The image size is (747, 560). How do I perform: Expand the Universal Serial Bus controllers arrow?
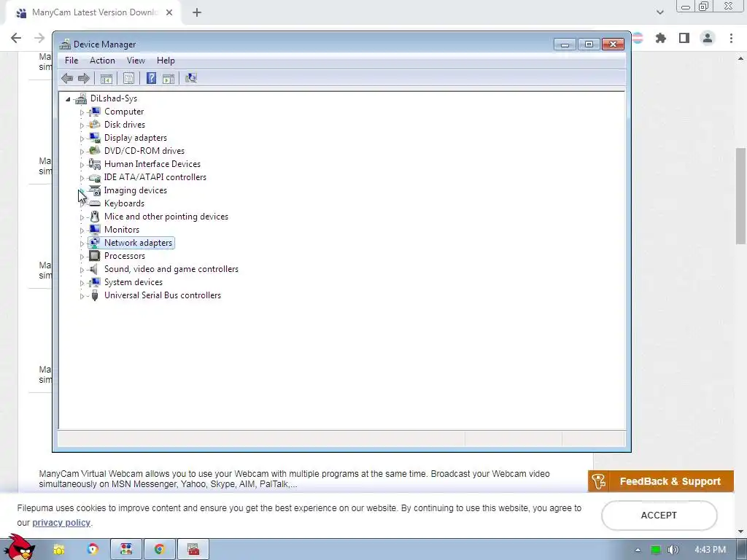(x=82, y=296)
